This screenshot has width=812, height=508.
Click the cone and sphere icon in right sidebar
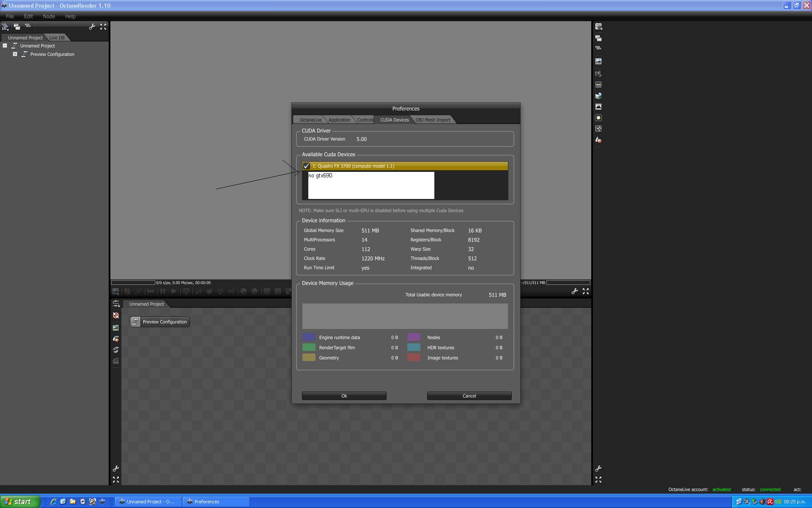[x=598, y=140]
